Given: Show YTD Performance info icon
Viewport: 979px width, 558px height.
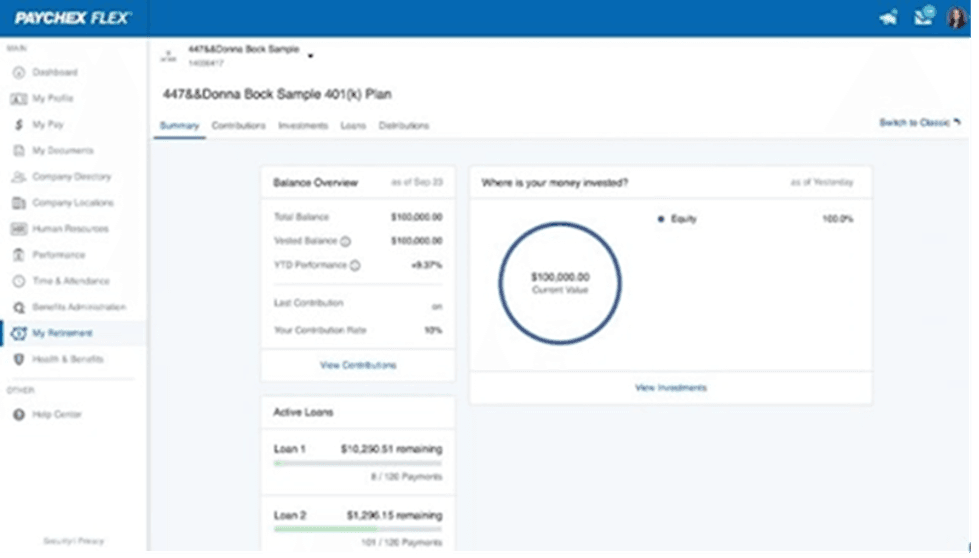Looking at the screenshot, I should [x=355, y=265].
